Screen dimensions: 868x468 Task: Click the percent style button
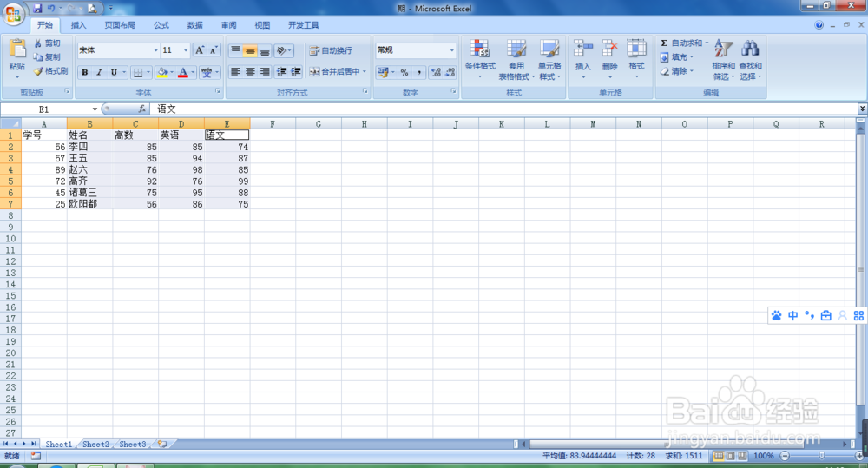[x=404, y=72]
